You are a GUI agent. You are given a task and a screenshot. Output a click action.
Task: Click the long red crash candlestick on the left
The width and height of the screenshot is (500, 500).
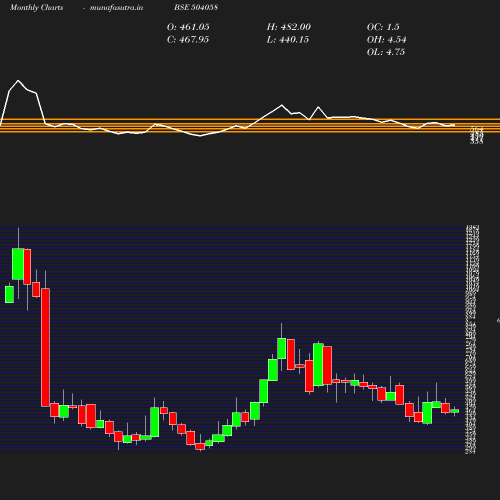[x=45, y=347]
